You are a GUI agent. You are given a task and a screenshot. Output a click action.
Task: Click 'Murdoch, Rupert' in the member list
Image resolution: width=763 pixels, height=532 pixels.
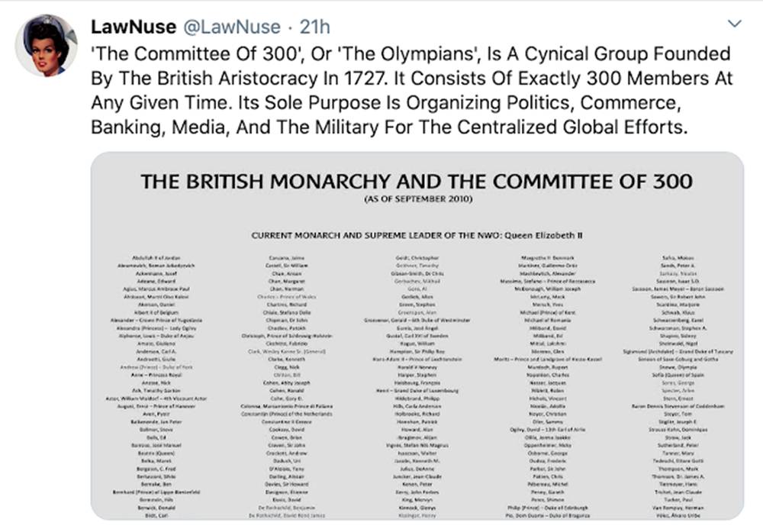tap(550, 367)
